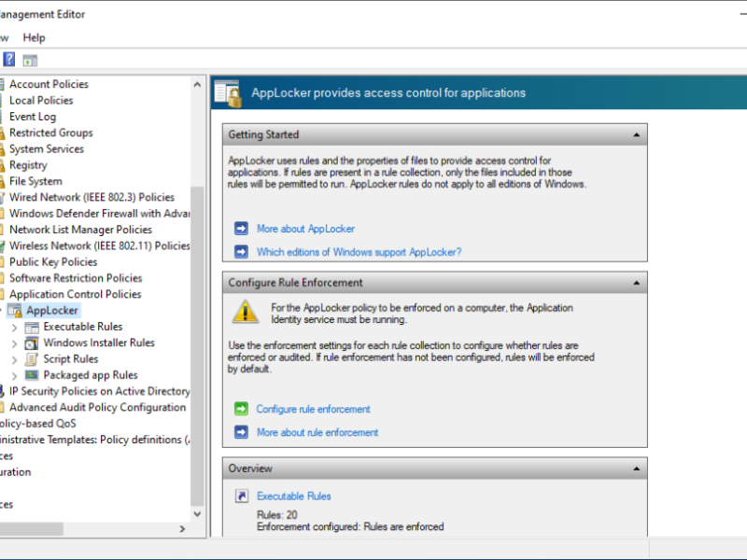This screenshot has height=560, width=747.
Task: Collapse the Configure Rule Enforcement section
Action: (637, 283)
